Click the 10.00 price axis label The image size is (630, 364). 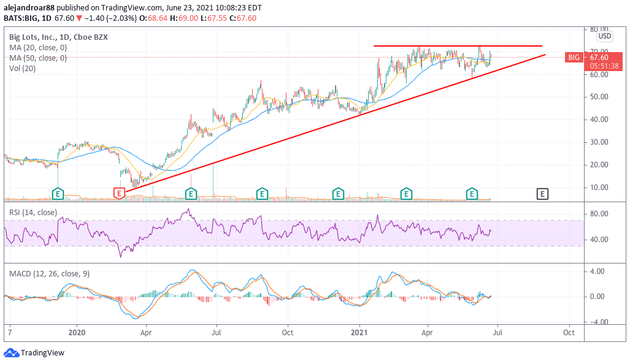pyautogui.click(x=599, y=188)
